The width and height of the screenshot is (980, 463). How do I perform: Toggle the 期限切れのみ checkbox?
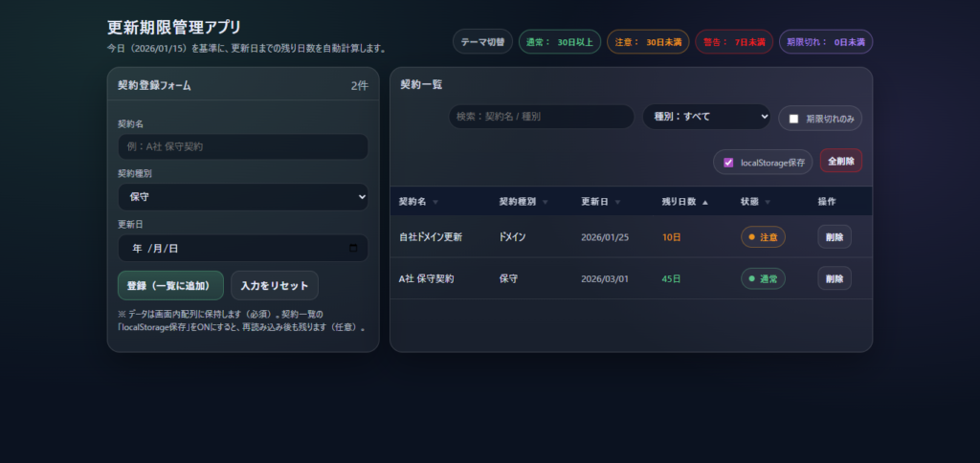pos(793,119)
